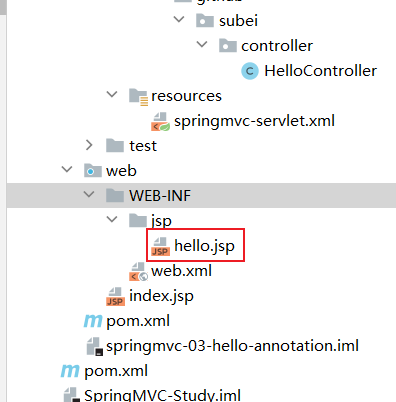Click the hello.jsp file icon
The width and height of the screenshot is (396, 402).
coord(160,247)
